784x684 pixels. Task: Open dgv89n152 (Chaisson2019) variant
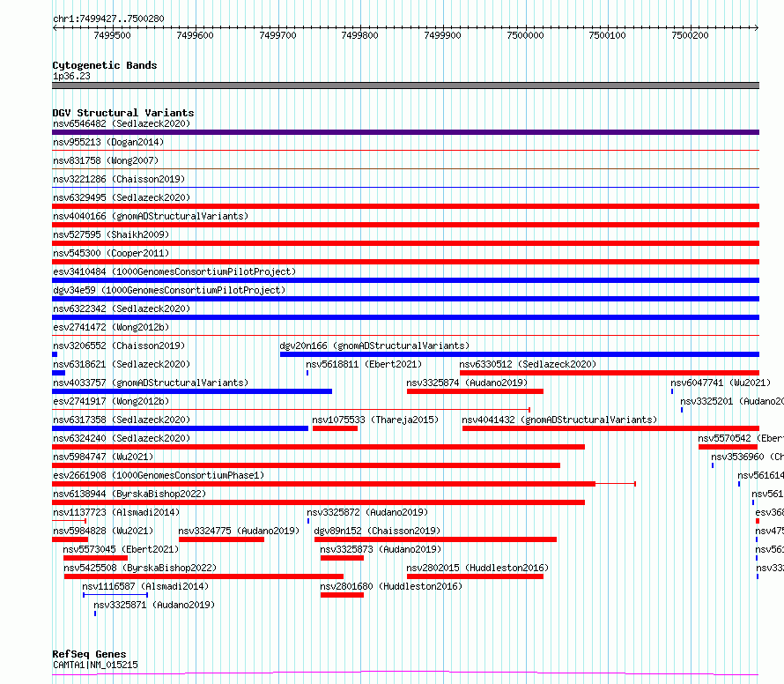click(x=377, y=531)
